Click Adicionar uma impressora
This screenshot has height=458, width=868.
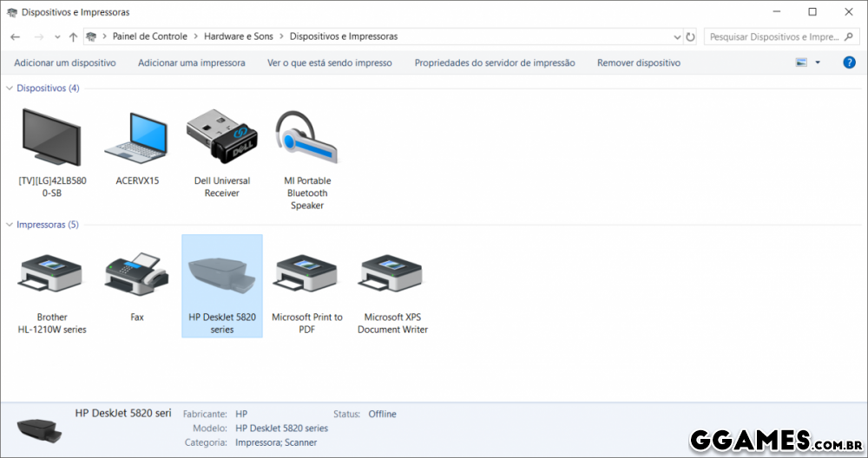pyautogui.click(x=191, y=62)
